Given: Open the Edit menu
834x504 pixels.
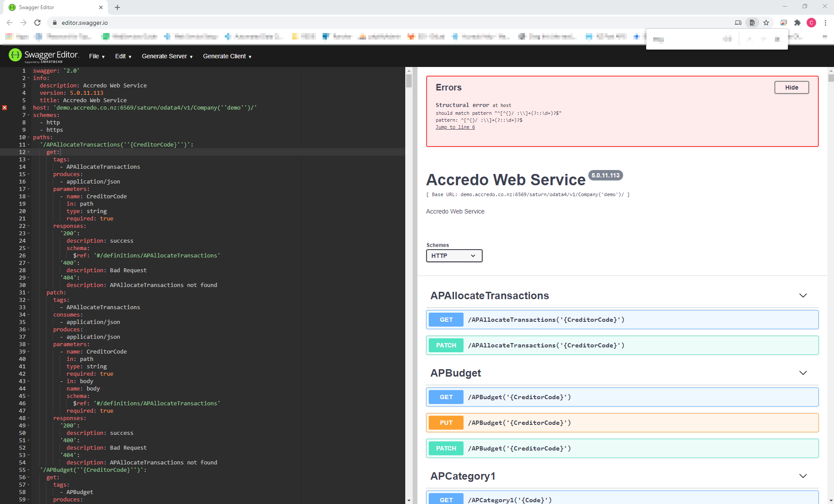Looking at the screenshot, I should tap(123, 56).
